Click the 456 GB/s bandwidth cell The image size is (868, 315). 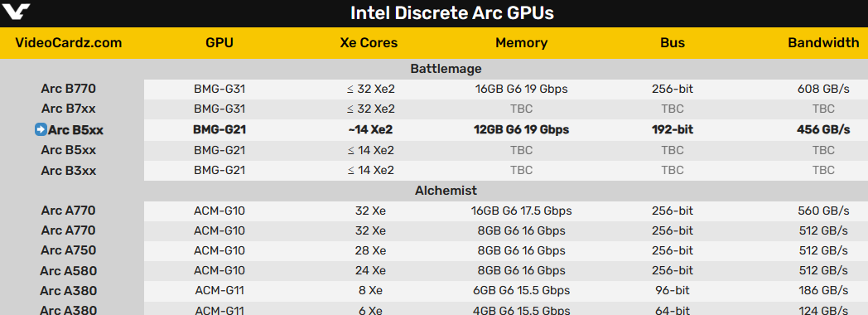pos(823,129)
